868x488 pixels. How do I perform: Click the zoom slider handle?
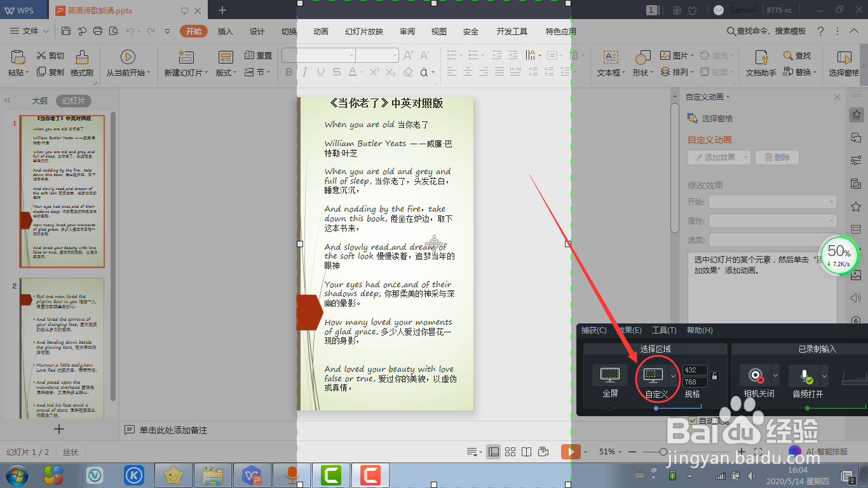pyautogui.click(x=663, y=452)
